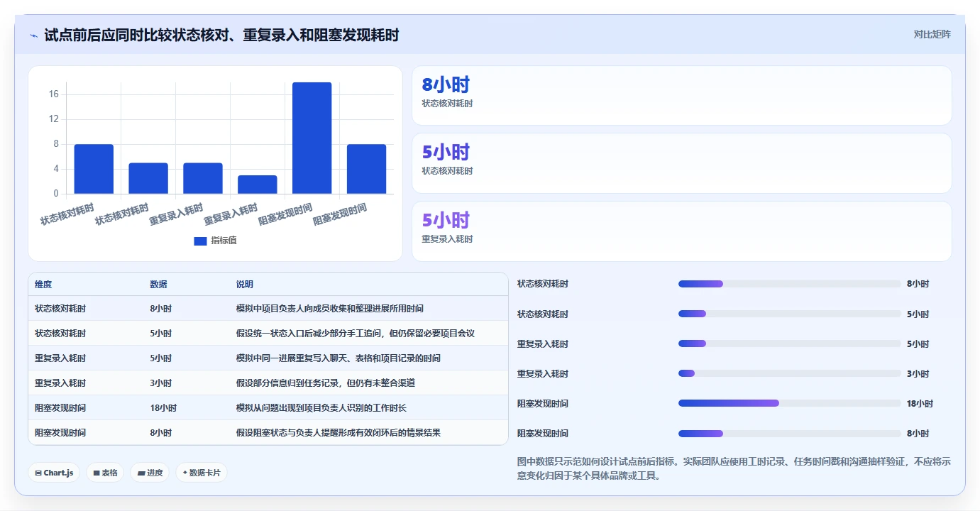Screen dimensions: 980x511
Task: Click the 重复录入耗时 progress bar showing 3小时
Action: (x=789, y=373)
